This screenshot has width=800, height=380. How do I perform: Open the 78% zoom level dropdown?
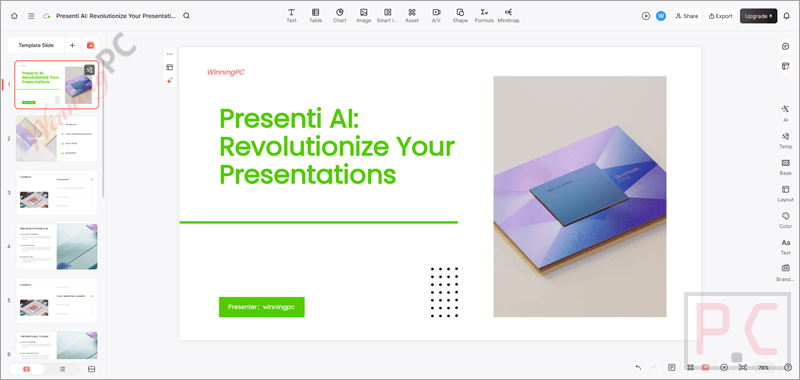click(x=763, y=367)
